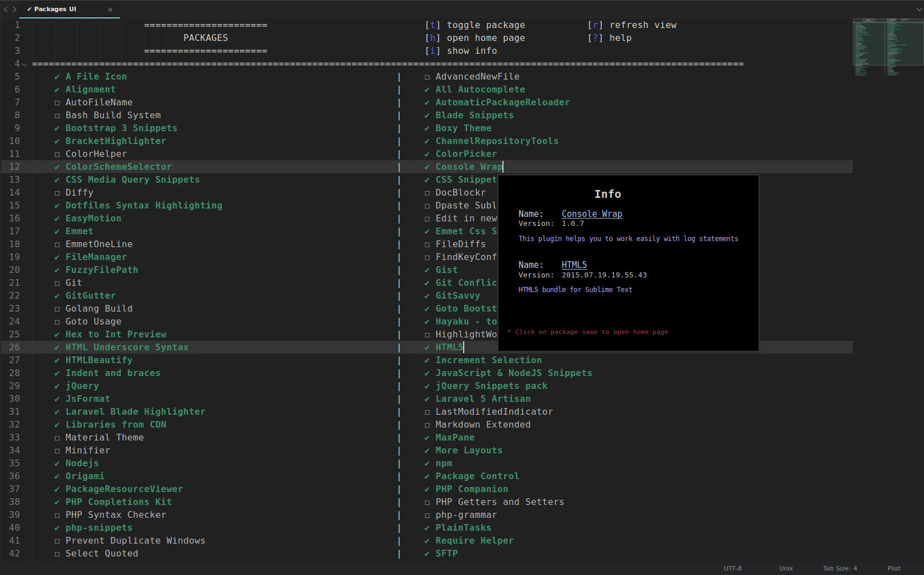The height and width of the screenshot is (575, 924).
Task: Open Plist syntax selector in status bar
Action: (894, 568)
